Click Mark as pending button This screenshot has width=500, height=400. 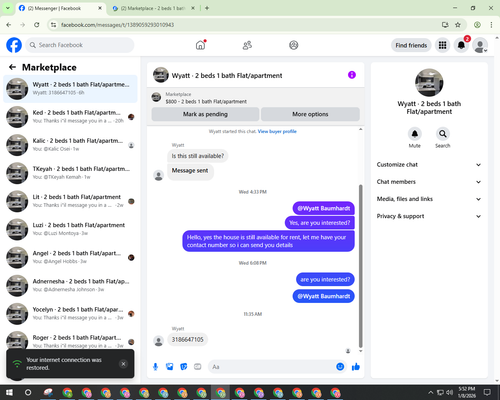(x=205, y=114)
